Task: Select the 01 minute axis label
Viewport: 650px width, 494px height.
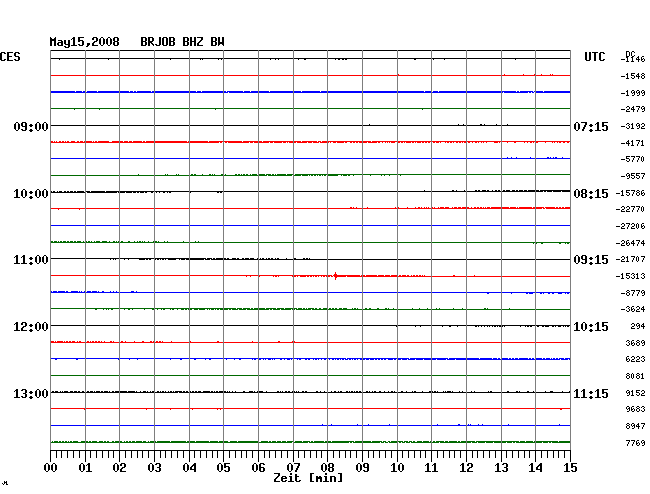Action: (85, 468)
